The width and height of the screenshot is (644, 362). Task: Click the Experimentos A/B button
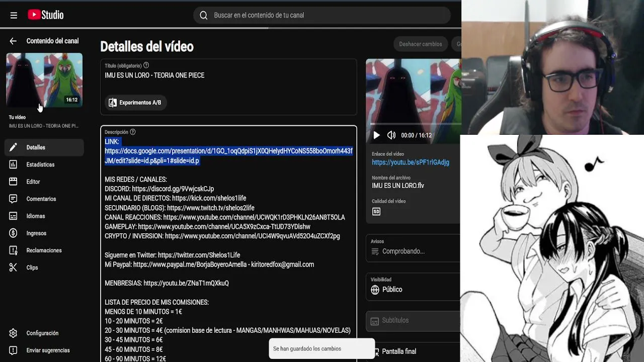tap(135, 103)
